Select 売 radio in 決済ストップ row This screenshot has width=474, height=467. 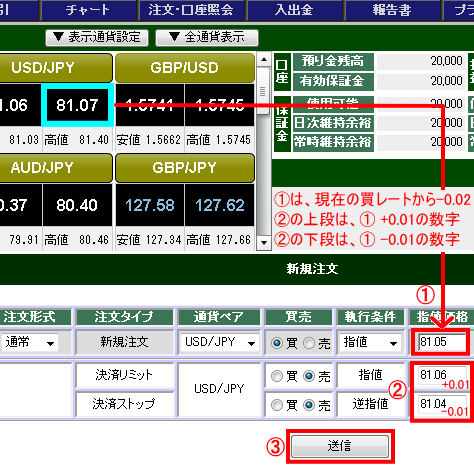pyautogui.click(x=309, y=405)
